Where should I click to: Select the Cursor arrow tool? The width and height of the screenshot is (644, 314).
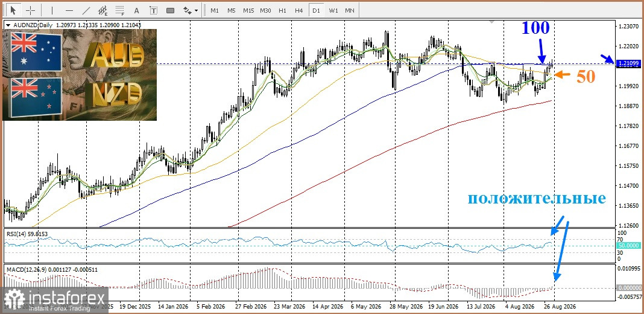click(x=14, y=10)
